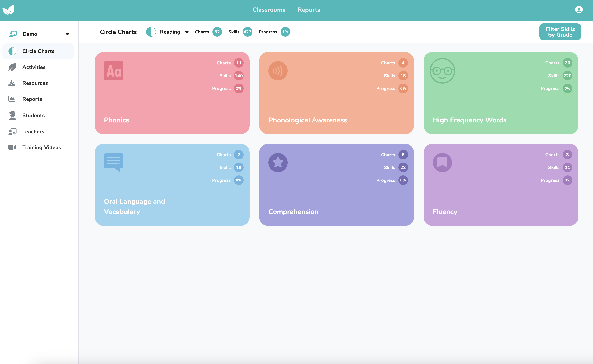The height and width of the screenshot is (364, 593).
Task: Click the header Skills count badge 427
Action: point(247,32)
